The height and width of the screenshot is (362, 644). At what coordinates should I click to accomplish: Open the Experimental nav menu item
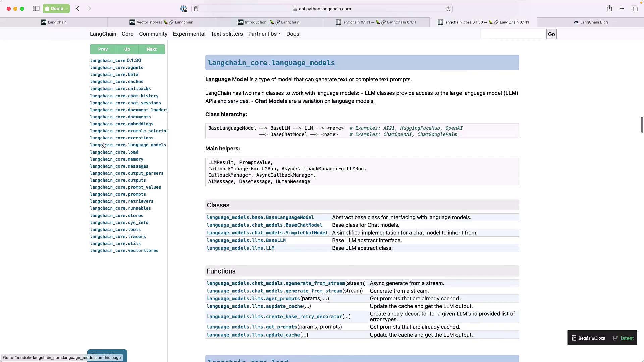point(189,34)
